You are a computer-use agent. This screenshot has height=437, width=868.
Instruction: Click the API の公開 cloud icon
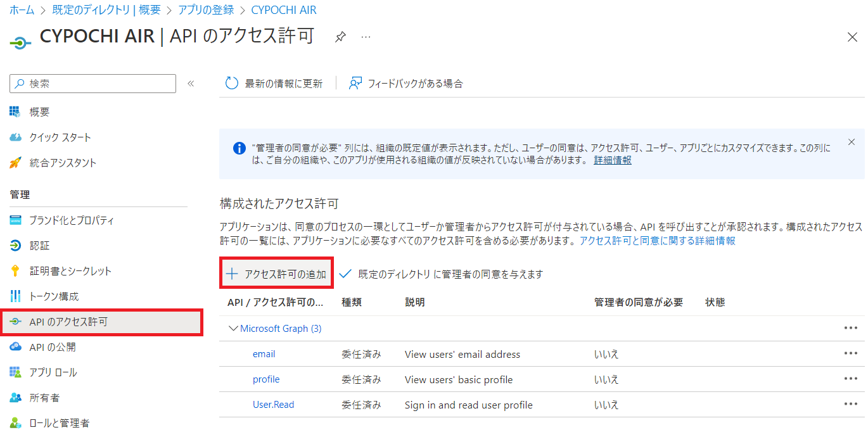point(16,347)
